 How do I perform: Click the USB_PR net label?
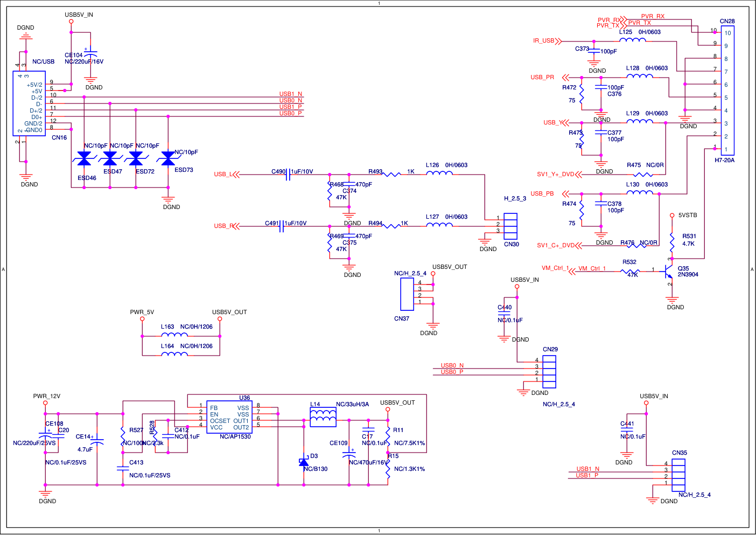tap(542, 77)
